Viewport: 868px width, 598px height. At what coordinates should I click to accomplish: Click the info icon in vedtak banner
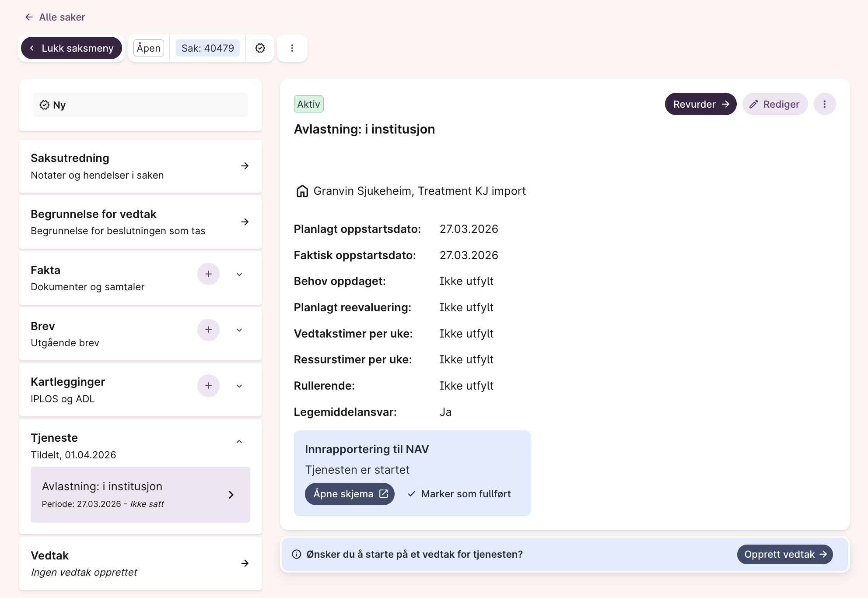tap(297, 554)
